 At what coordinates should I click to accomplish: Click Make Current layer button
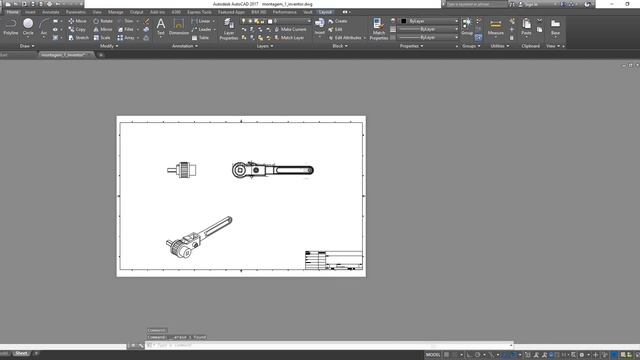290,29
